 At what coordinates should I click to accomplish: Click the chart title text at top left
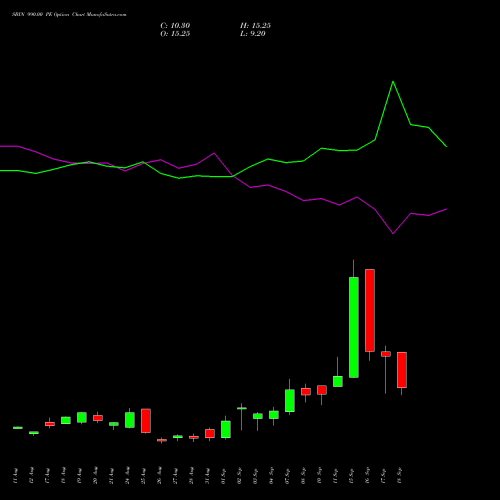click(x=69, y=15)
